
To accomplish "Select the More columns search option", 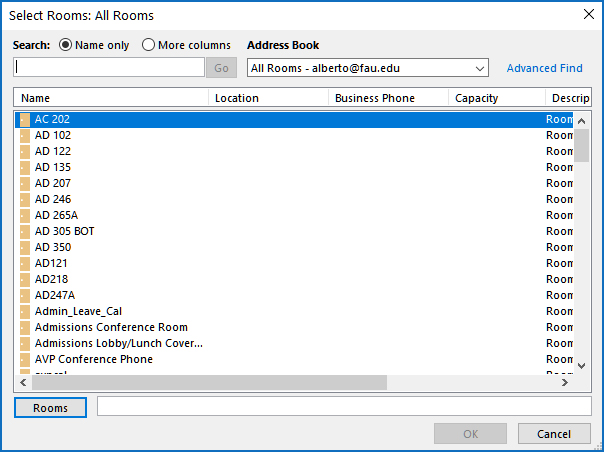I will tap(149, 45).
